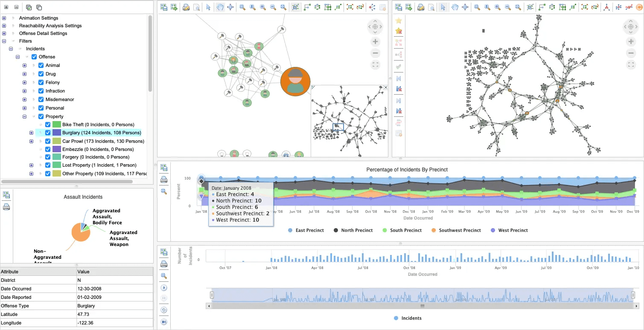Screen dimensions: 644x330
Task: Click the minus zoom button in right graph view
Action: pyautogui.click(x=631, y=53)
